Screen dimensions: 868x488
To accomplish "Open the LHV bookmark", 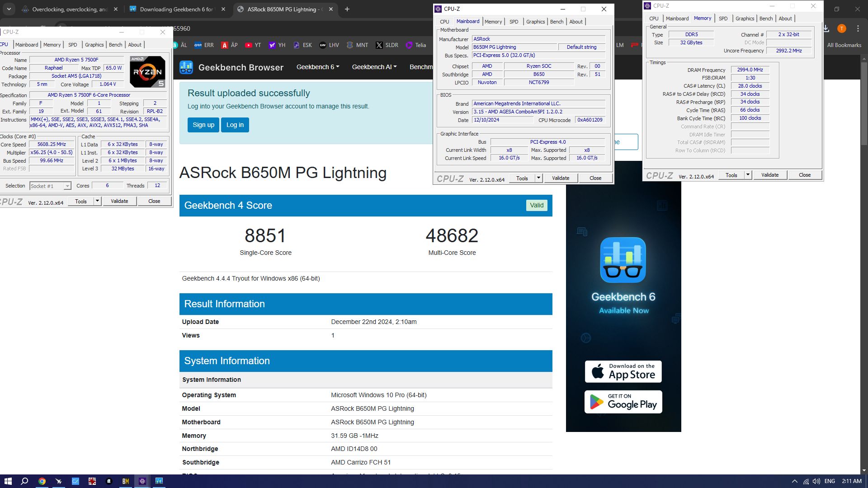I will point(329,45).
